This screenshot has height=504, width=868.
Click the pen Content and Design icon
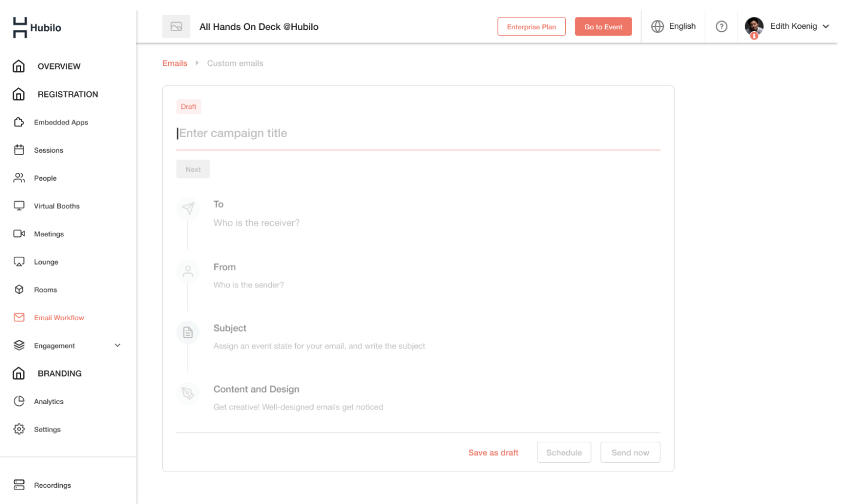tap(188, 393)
